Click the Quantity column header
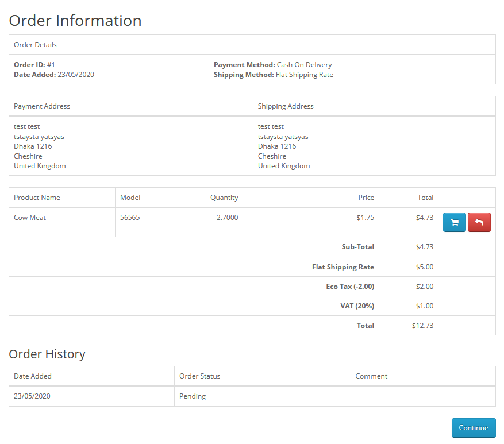This screenshot has width=504, height=444. point(224,198)
